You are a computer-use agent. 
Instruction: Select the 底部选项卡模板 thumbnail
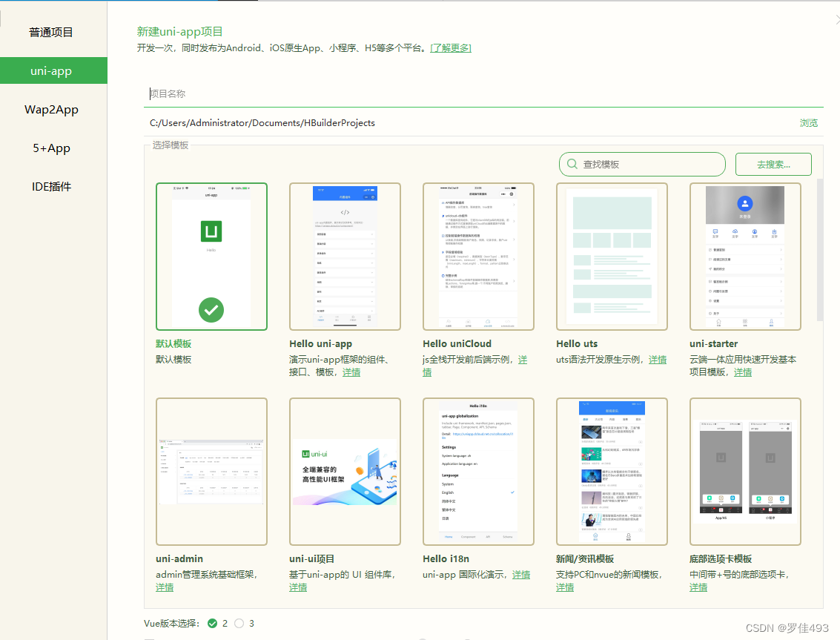coord(745,472)
